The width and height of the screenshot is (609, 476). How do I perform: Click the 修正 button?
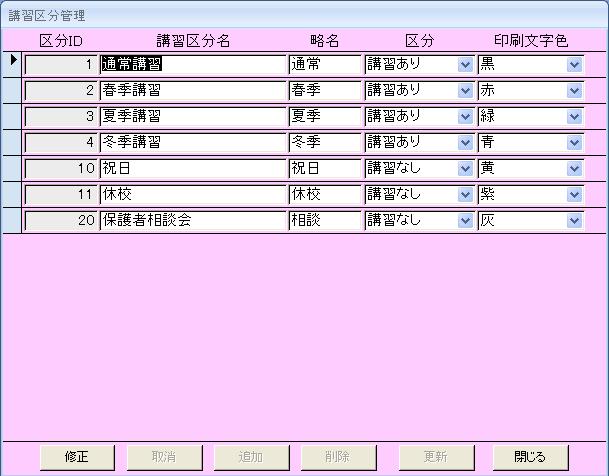[77, 457]
